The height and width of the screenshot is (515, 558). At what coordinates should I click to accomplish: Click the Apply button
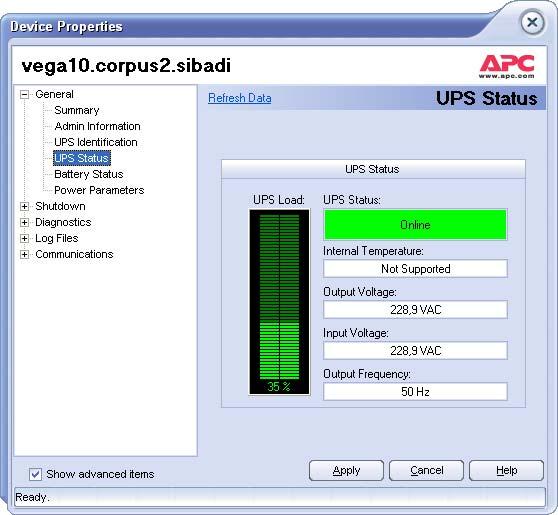pyautogui.click(x=346, y=471)
